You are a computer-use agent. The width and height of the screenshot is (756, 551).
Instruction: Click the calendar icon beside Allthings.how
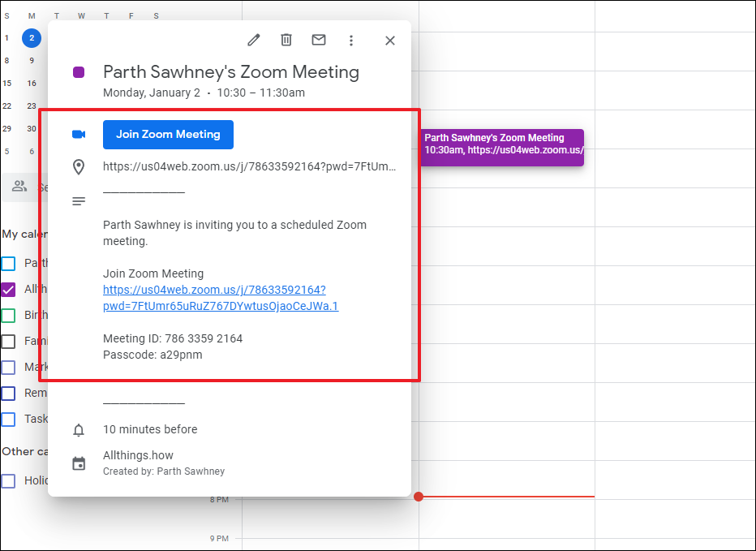click(x=79, y=463)
